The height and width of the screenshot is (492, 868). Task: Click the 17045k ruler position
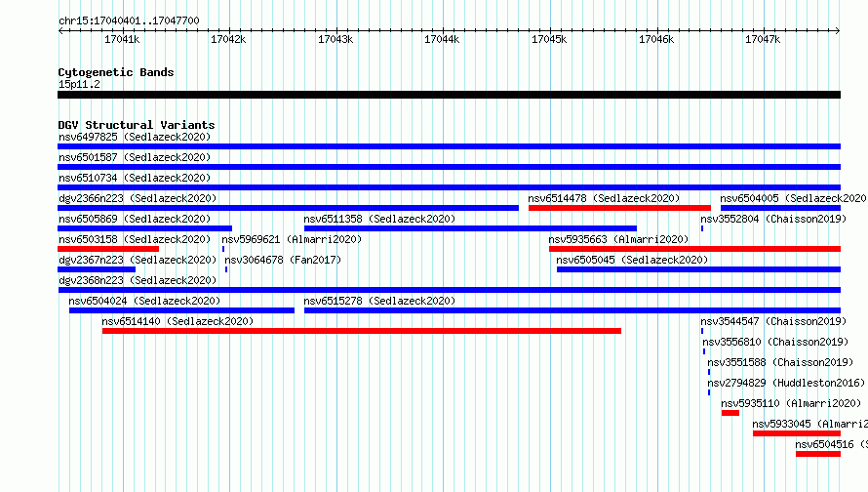[x=549, y=39]
